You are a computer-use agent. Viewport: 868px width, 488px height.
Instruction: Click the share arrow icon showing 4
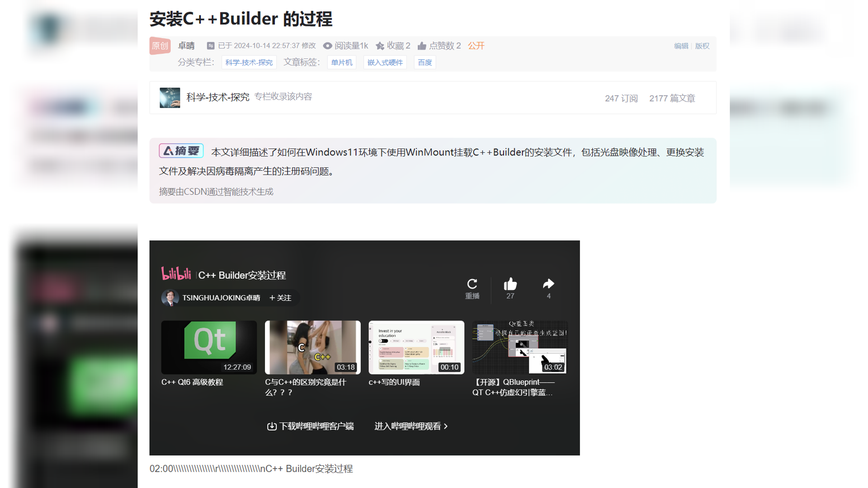[548, 284]
